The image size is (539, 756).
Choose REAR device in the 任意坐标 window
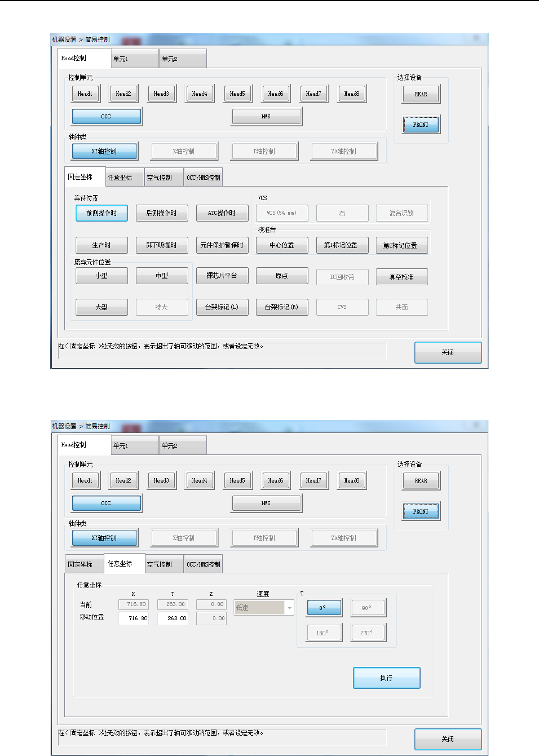click(x=421, y=481)
